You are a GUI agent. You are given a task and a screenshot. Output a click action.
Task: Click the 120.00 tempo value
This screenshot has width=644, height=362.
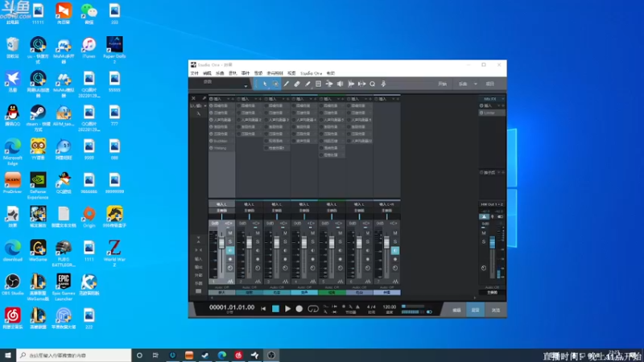[x=390, y=307]
